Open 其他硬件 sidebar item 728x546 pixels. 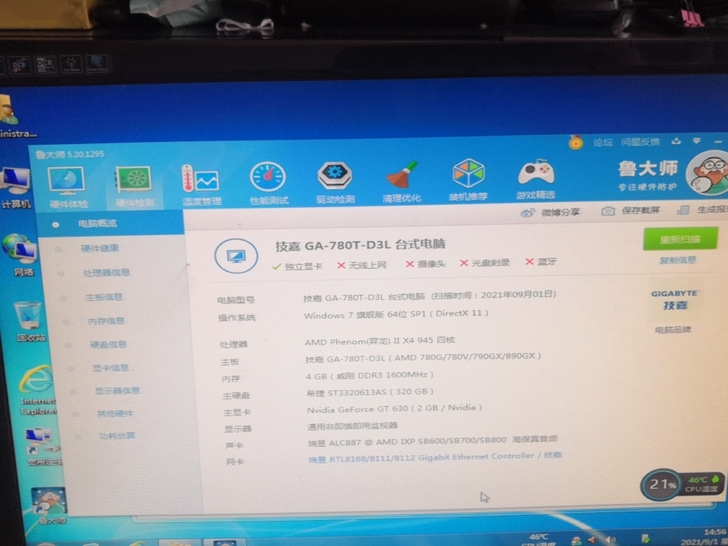115,413
